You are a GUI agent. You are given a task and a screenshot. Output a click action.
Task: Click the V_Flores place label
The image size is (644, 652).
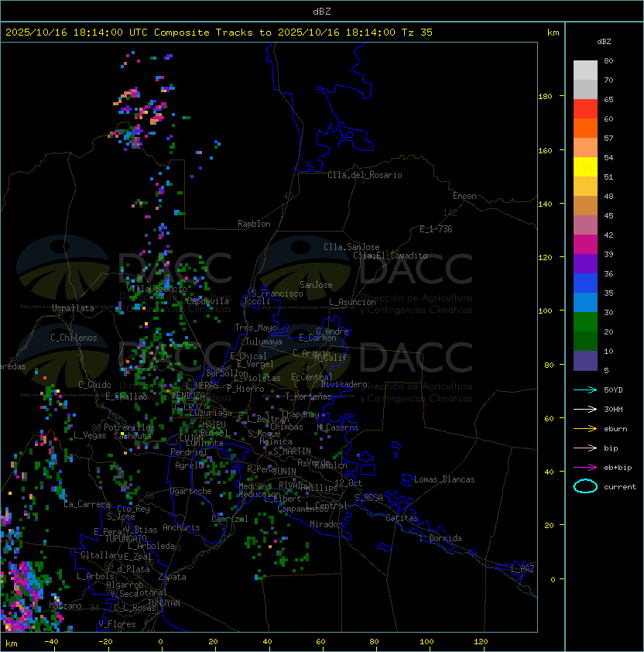coord(117,624)
